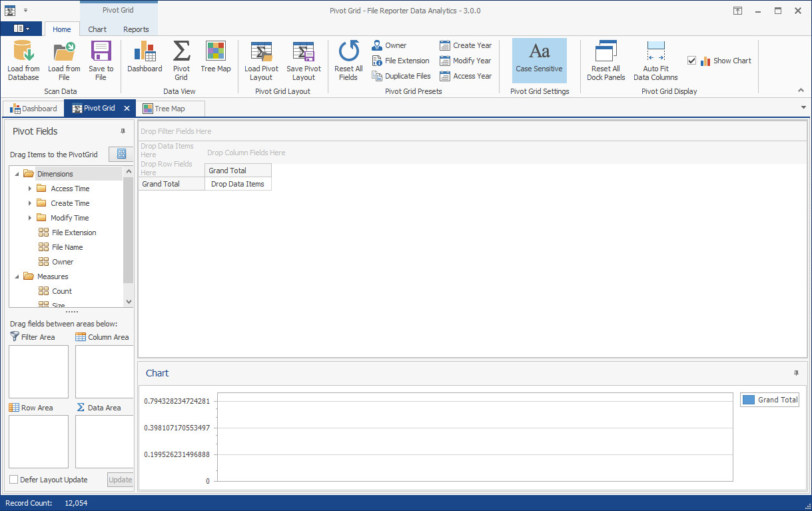Click the Drop Filter Fields Here area
This screenshot has height=511, width=812.
(x=472, y=131)
